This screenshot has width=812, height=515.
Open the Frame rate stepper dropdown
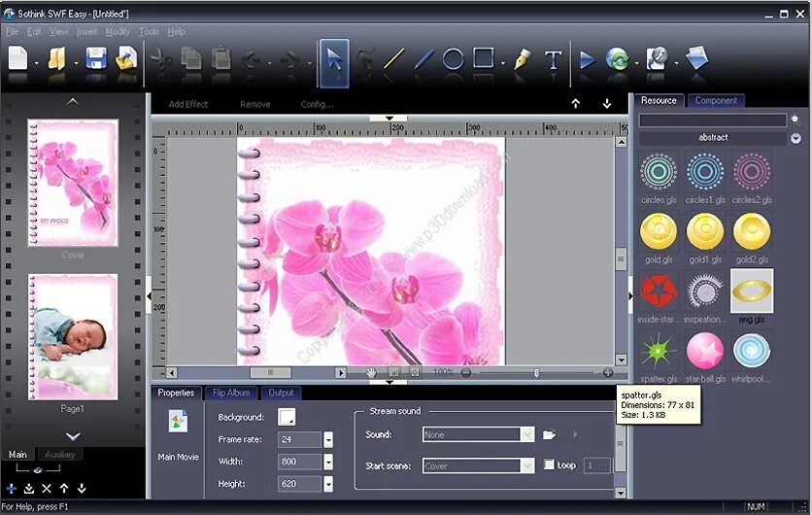[x=328, y=439]
